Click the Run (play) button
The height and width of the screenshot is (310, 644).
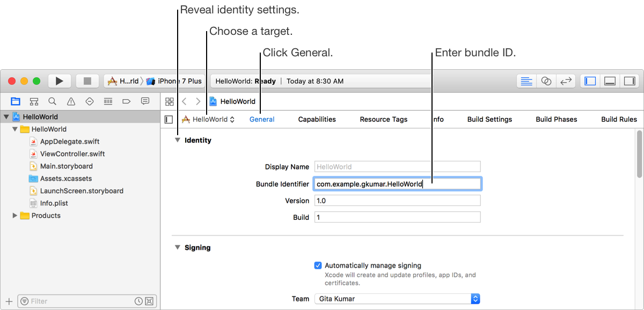click(x=60, y=81)
